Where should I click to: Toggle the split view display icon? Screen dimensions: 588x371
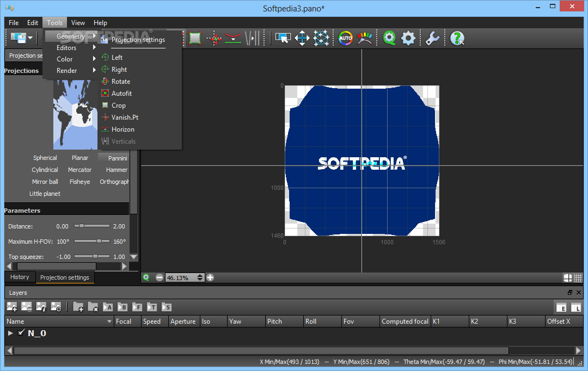pos(568,277)
